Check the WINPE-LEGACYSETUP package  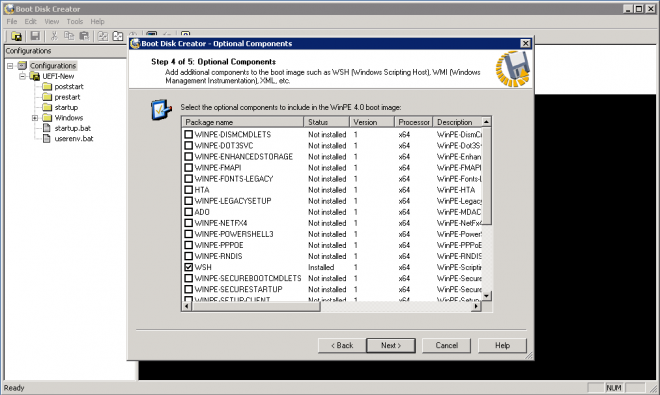189,200
